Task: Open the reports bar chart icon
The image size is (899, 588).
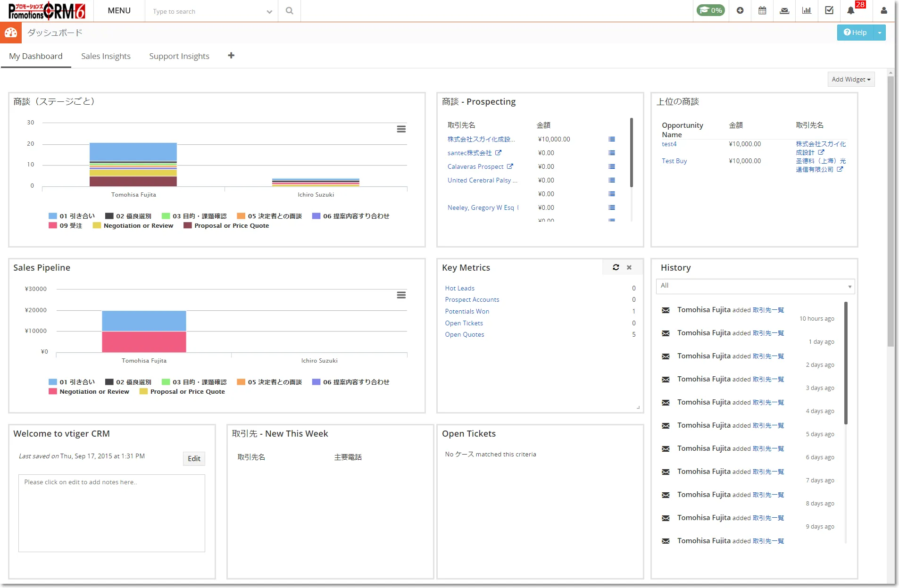Action: click(807, 10)
